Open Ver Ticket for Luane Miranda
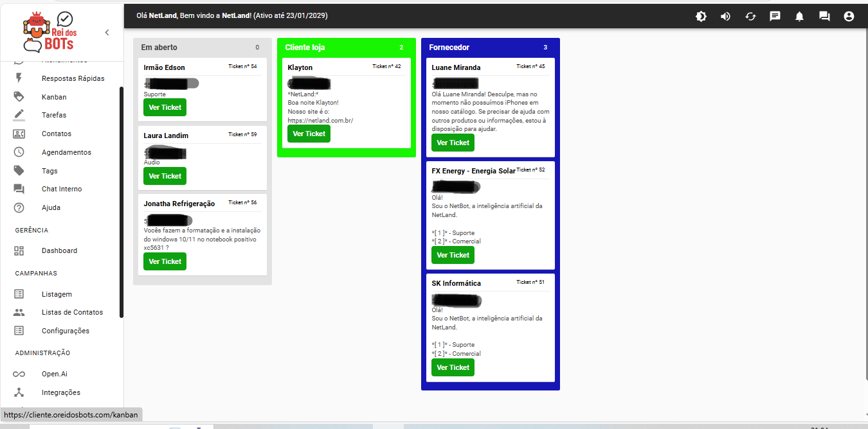Image resolution: width=868 pixels, height=429 pixels. point(453,143)
